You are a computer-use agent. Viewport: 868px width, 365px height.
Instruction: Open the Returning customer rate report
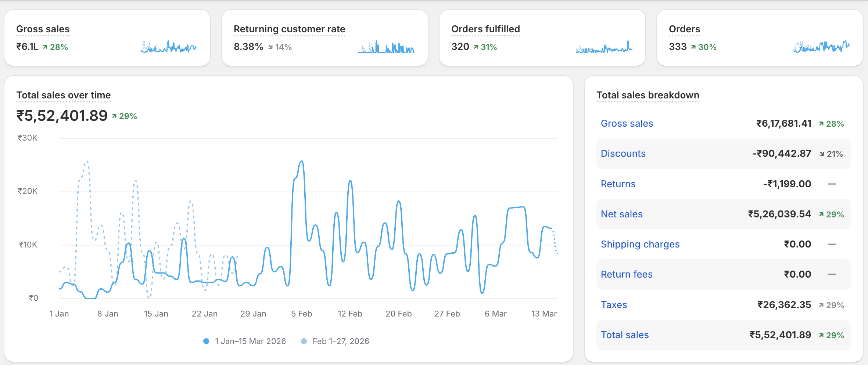pyautogui.click(x=289, y=29)
